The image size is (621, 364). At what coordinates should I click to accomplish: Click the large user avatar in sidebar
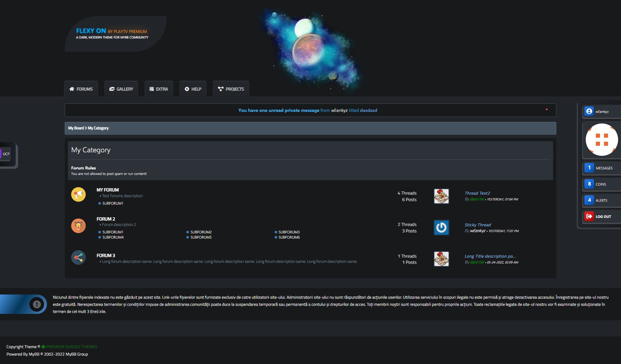[602, 140]
